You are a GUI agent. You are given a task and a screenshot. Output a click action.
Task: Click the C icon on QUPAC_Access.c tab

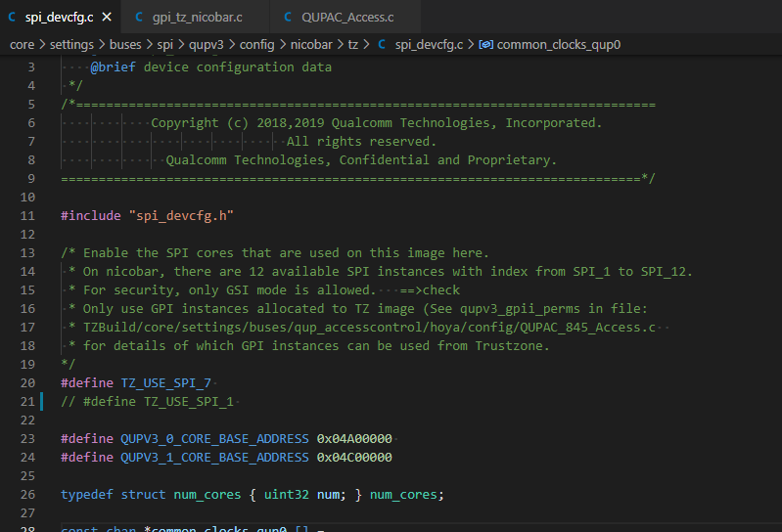tap(288, 18)
